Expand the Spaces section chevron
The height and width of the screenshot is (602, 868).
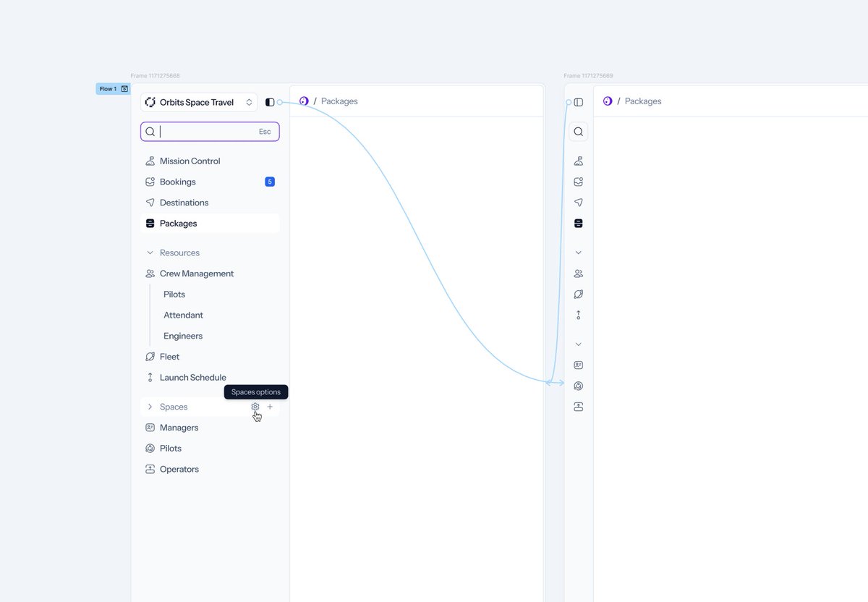click(x=150, y=407)
